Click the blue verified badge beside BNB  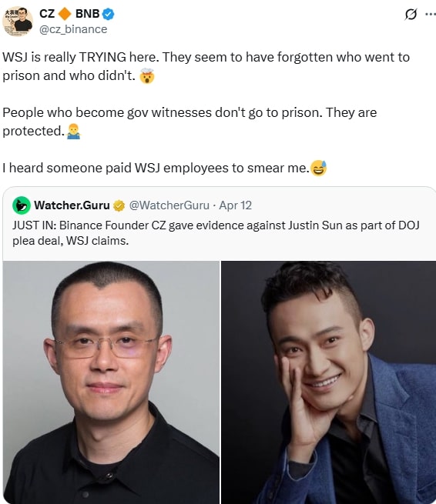coord(108,14)
